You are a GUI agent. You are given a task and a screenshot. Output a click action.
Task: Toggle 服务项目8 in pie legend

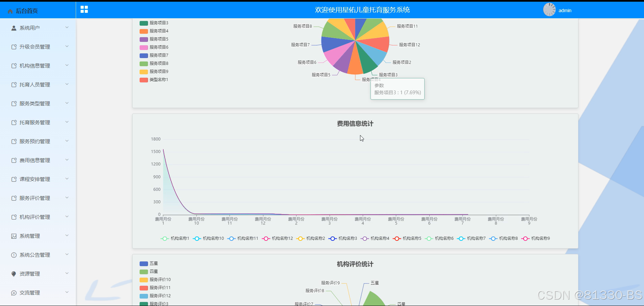pyautogui.click(x=154, y=63)
